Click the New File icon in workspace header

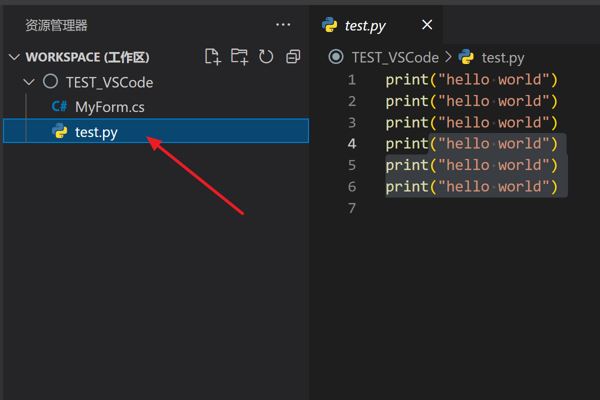[212, 57]
